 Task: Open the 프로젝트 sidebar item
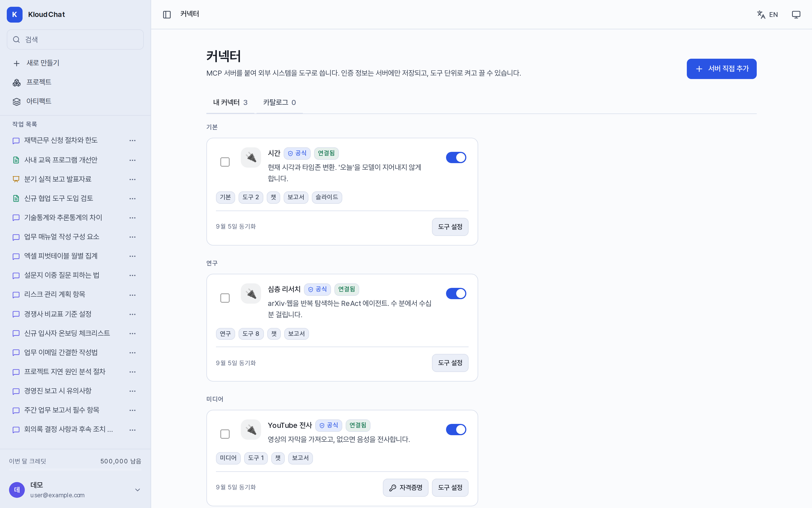(x=75, y=82)
